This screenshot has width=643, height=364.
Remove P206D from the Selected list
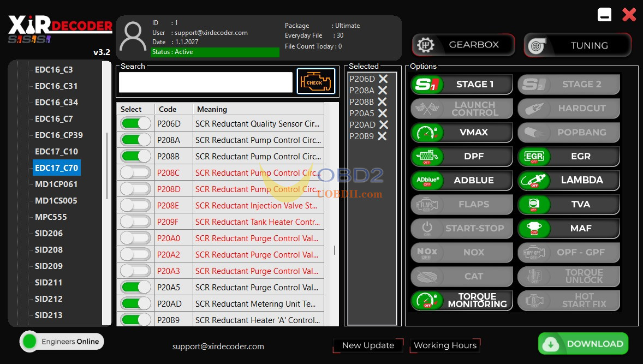383,79
